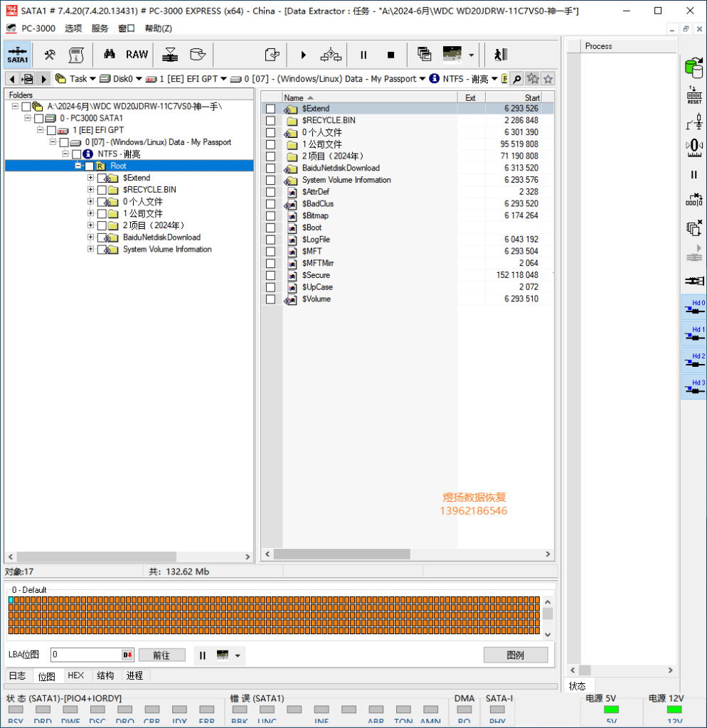This screenshot has width=707, height=728.
Task: Click the RESET icon in right sidebar
Action: (x=694, y=95)
